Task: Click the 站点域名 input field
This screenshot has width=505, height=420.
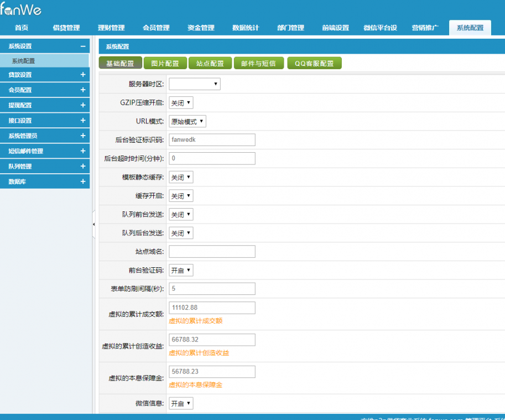Action: click(x=212, y=252)
